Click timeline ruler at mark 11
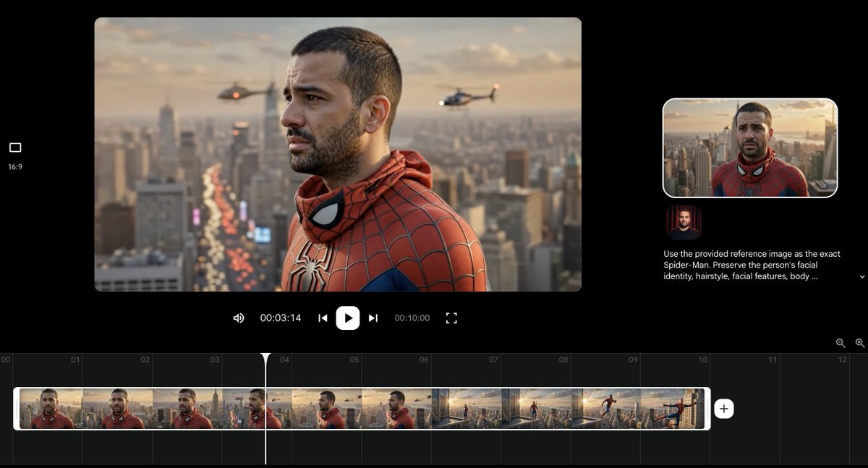 [x=773, y=359]
